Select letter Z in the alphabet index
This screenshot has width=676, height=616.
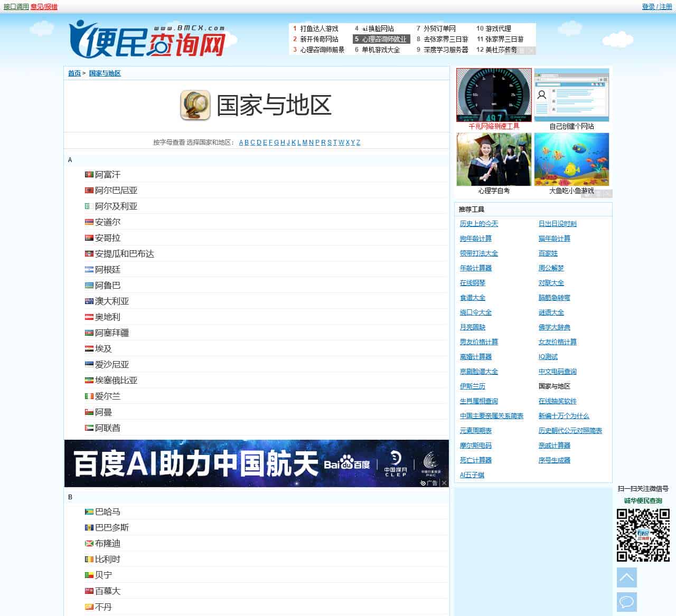358,142
